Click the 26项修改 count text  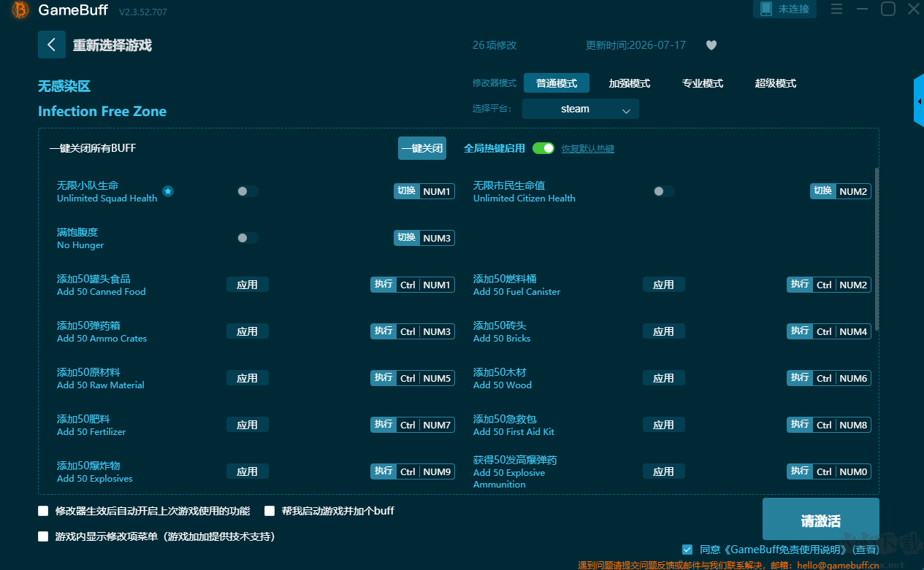(x=495, y=45)
